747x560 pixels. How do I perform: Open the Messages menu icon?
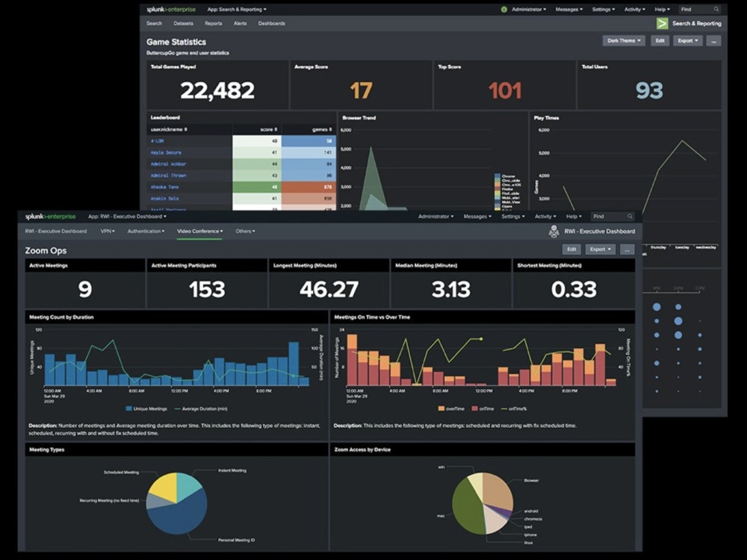click(x=568, y=10)
